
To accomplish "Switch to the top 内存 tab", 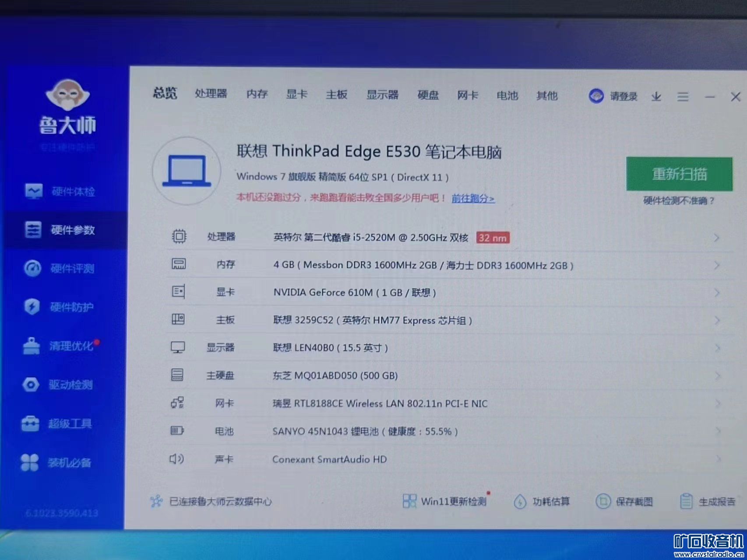I will click(257, 94).
